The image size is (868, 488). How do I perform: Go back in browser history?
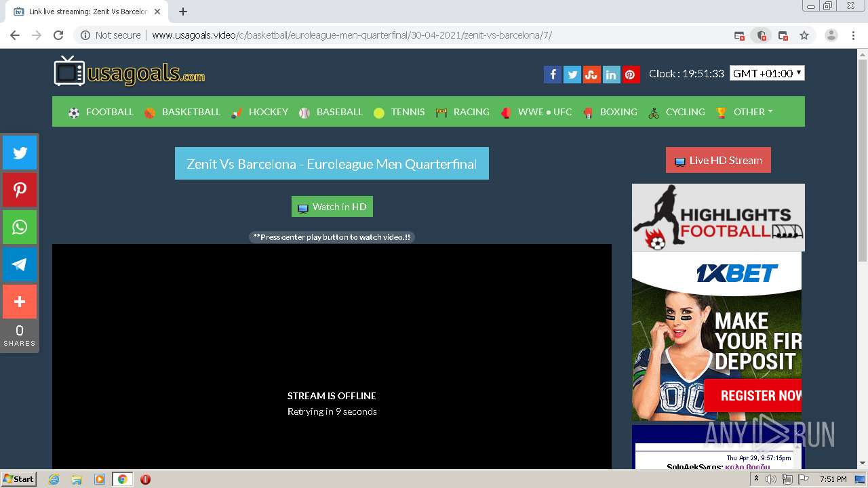pos(15,35)
